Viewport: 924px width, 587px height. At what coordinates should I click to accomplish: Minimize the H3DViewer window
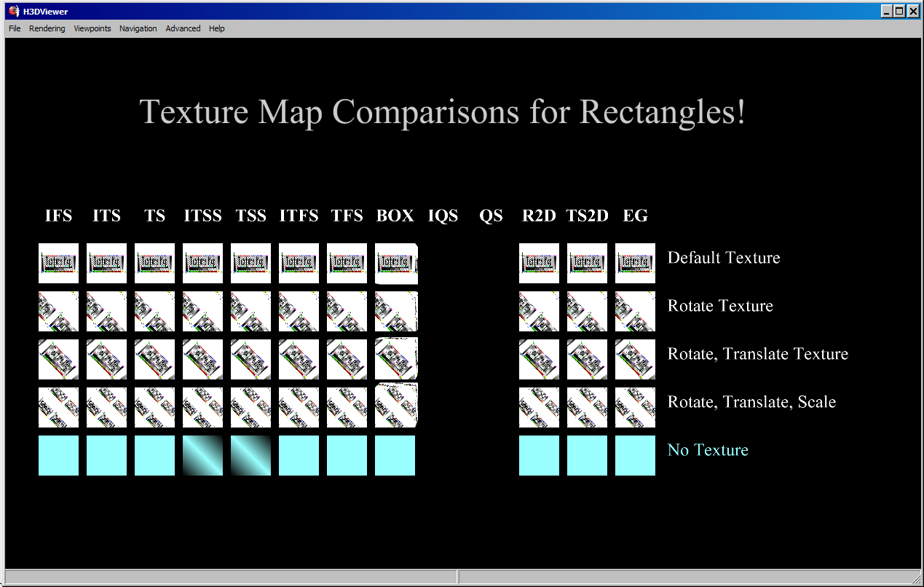pyautogui.click(x=887, y=11)
